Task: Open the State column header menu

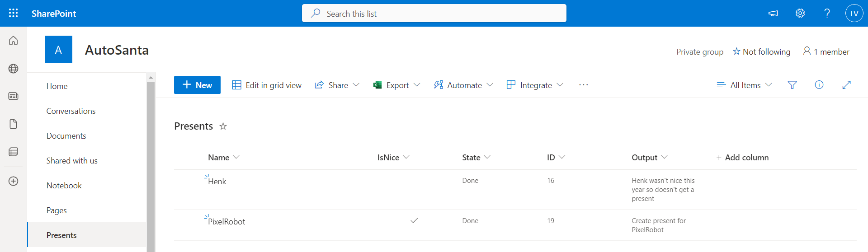Action: (476, 157)
